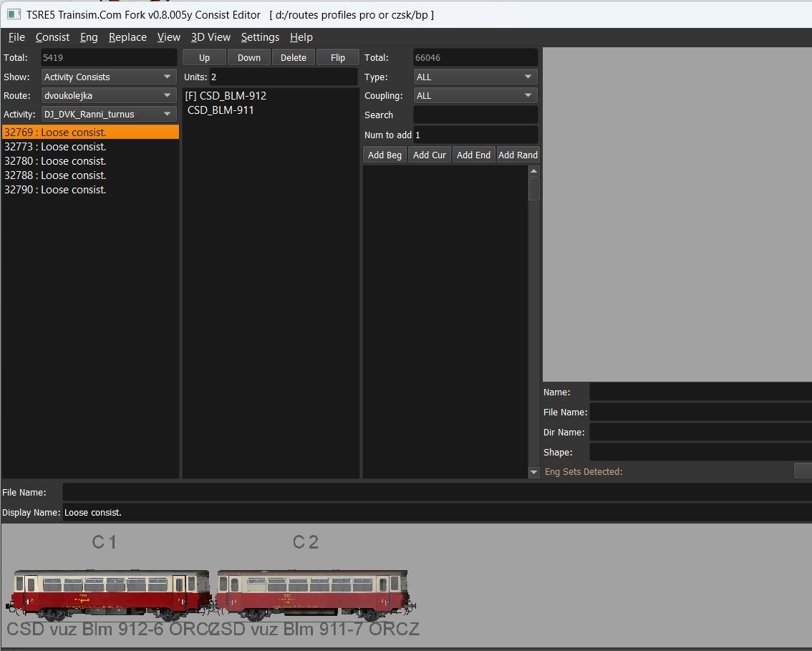Expand the Type filter dropdown

point(475,77)
